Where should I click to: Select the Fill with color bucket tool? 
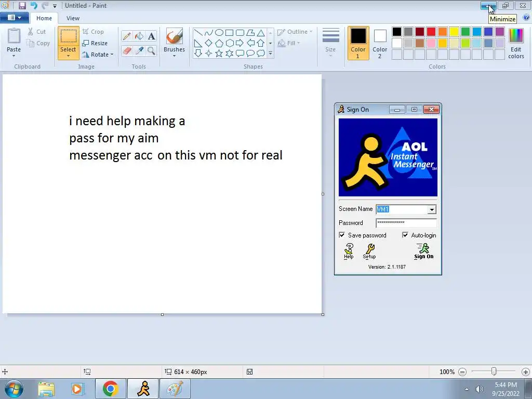(139, 36)
